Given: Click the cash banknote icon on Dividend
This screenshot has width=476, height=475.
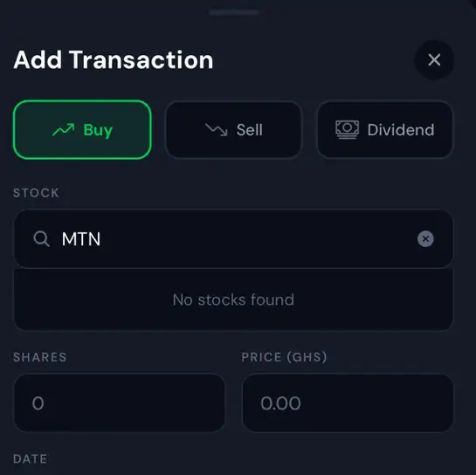Looking at the screenshot, I should [347, 129].
